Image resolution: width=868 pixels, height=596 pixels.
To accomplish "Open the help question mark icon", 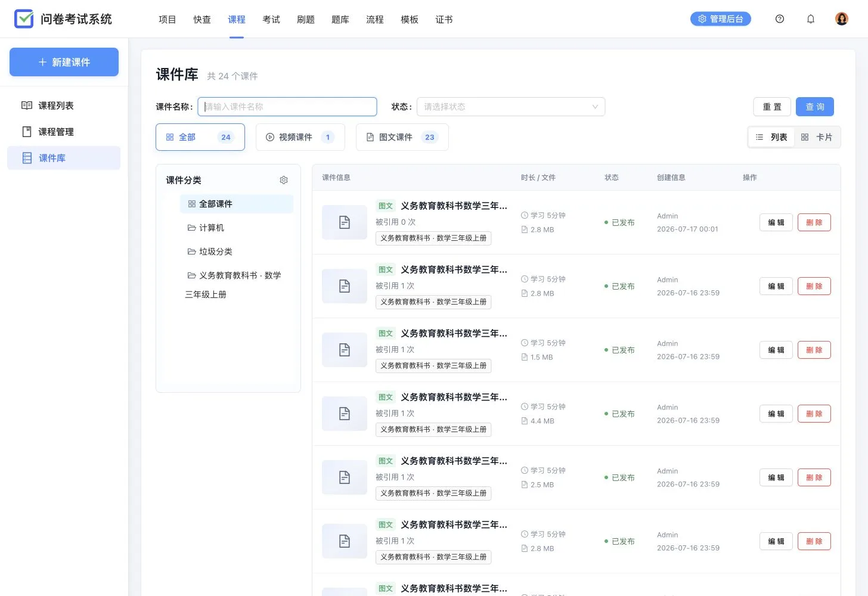I will point(780,19).
